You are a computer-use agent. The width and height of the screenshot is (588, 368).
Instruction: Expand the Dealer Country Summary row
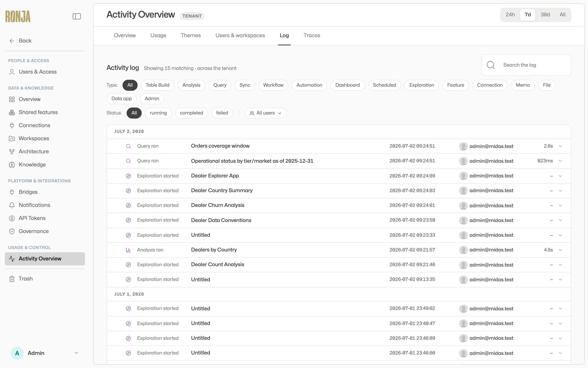(560, 191)
